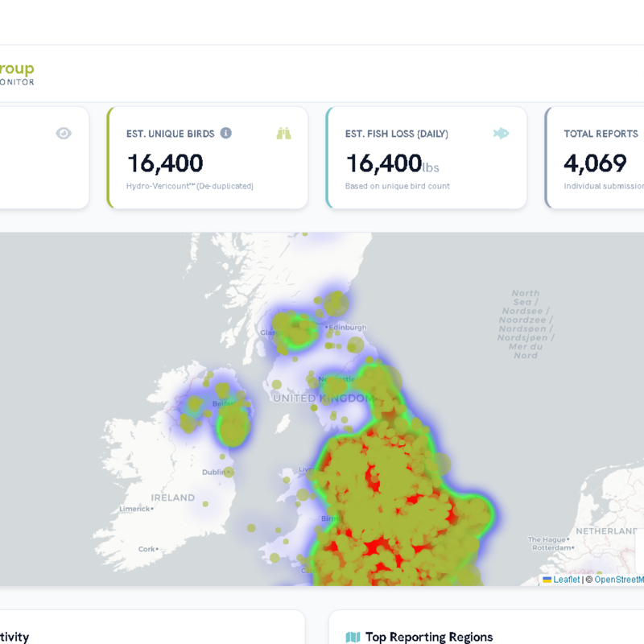This screenshot has height=644, width=644.
Task: Click the Edinburgh marker on the map
Action: [328, 327]
